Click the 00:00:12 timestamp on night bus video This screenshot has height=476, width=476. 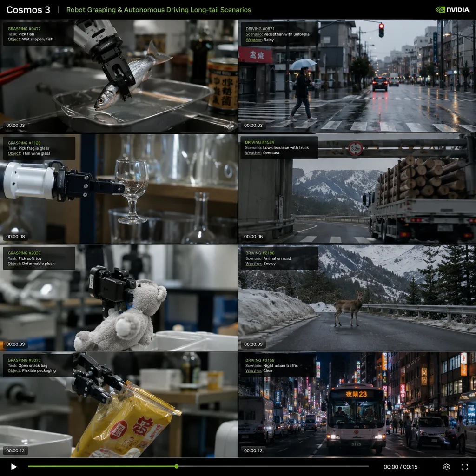(253, 451)
